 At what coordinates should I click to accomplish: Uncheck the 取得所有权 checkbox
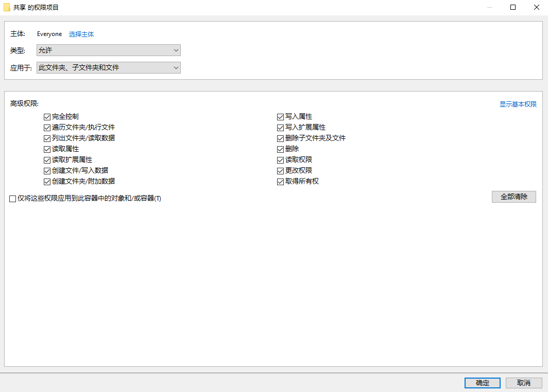pos(280,182)
